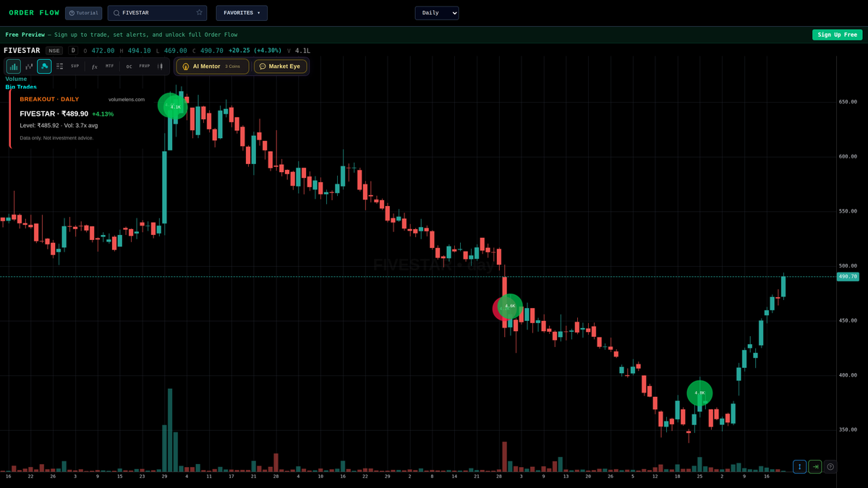The height and width of the screenshot is (488, 868).
Task: Toggle the favorite star next to FIVESTAR search
Action: [199, 12]
